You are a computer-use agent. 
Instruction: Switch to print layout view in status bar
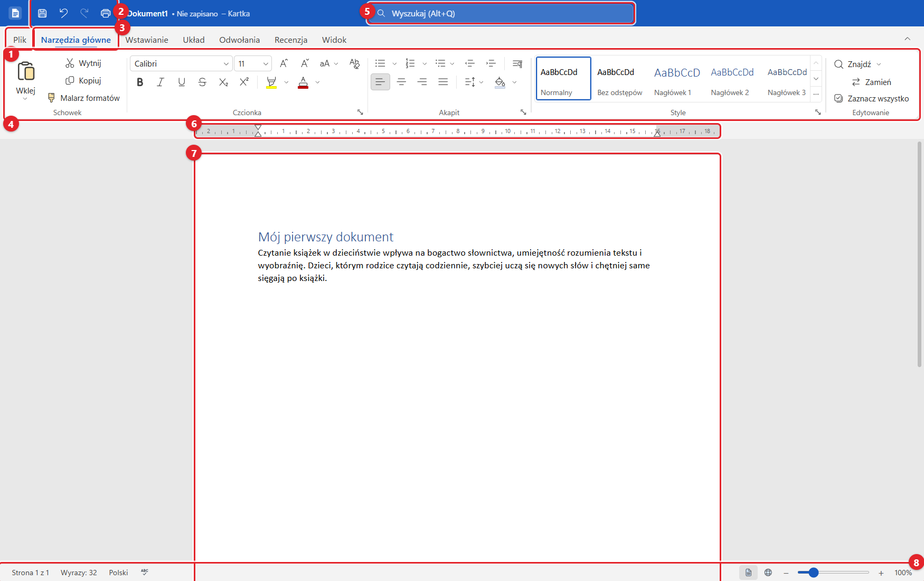point(748,573)
